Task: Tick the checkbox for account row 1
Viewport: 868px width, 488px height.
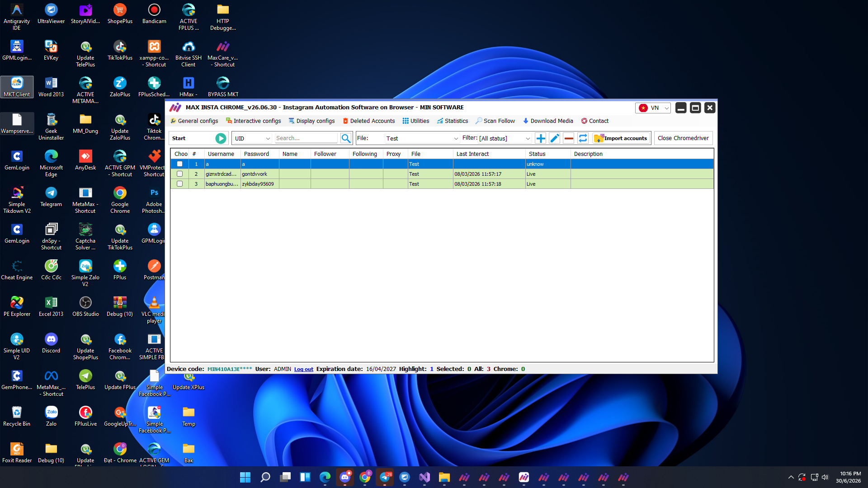Action: (179, 164)
